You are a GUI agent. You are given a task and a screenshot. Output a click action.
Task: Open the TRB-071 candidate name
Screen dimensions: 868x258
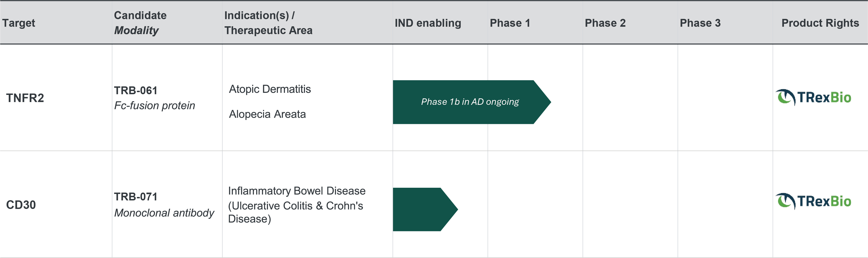click(x=136, y=197)
